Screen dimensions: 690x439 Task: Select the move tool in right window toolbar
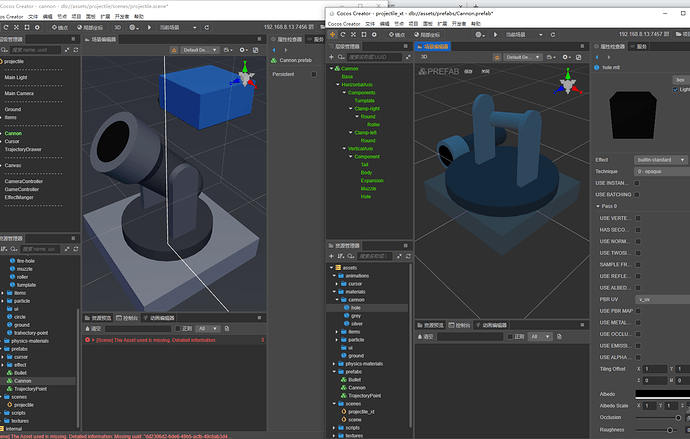click(x=332, y=34)
